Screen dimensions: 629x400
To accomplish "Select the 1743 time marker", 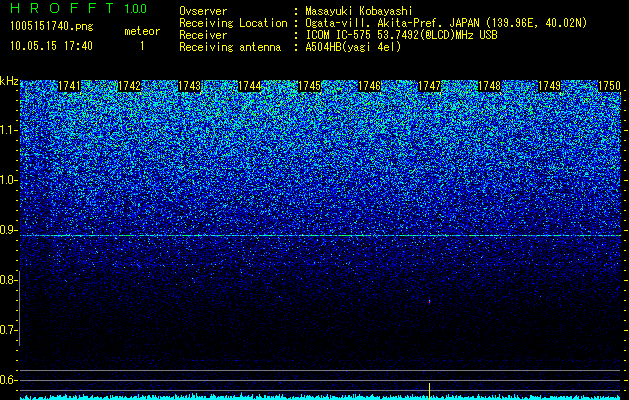I will (189, 86).
